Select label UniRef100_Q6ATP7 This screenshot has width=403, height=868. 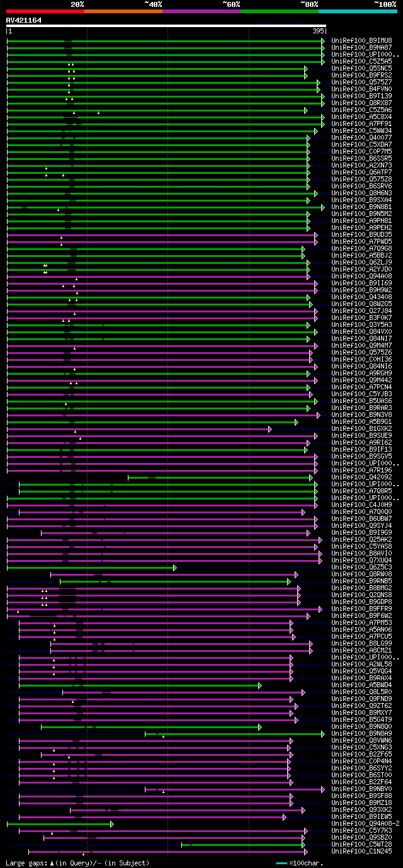361,172
